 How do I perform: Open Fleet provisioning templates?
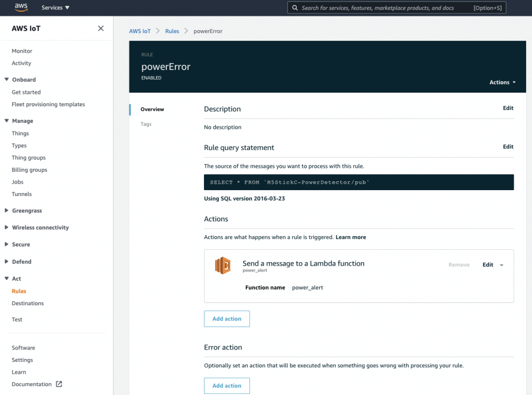point(48,105)
